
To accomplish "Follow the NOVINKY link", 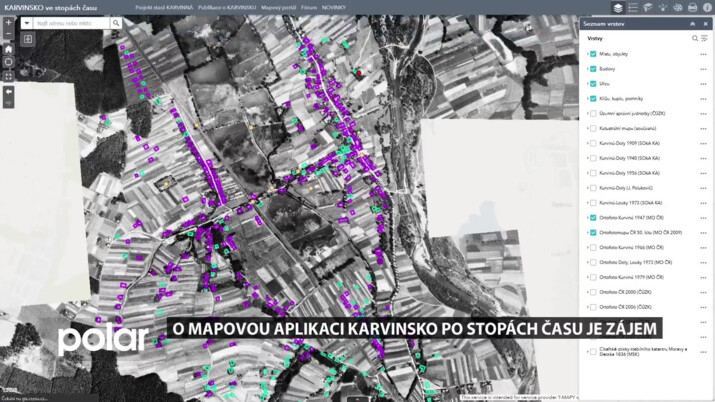I will click(x=335, y=7).
